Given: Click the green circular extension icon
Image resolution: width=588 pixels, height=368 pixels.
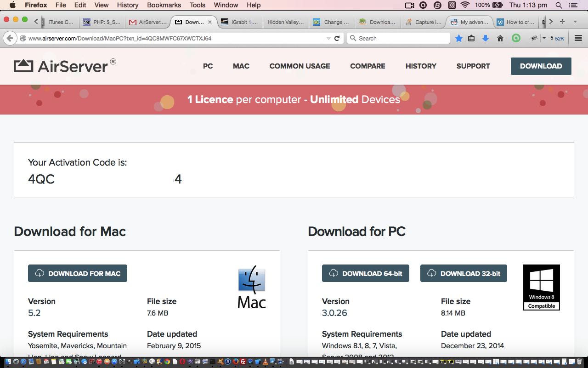Looking at the screenshot, I should [516, 38].
